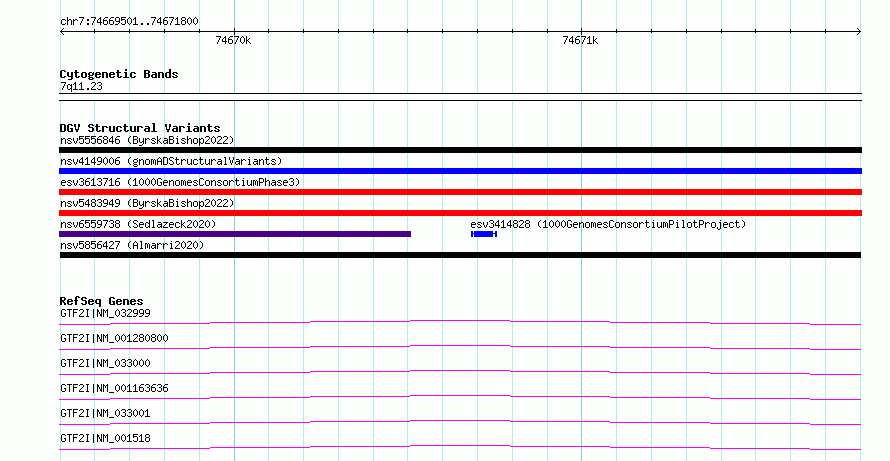Select the GTF2I|NM_001518 transcript label

105,438
